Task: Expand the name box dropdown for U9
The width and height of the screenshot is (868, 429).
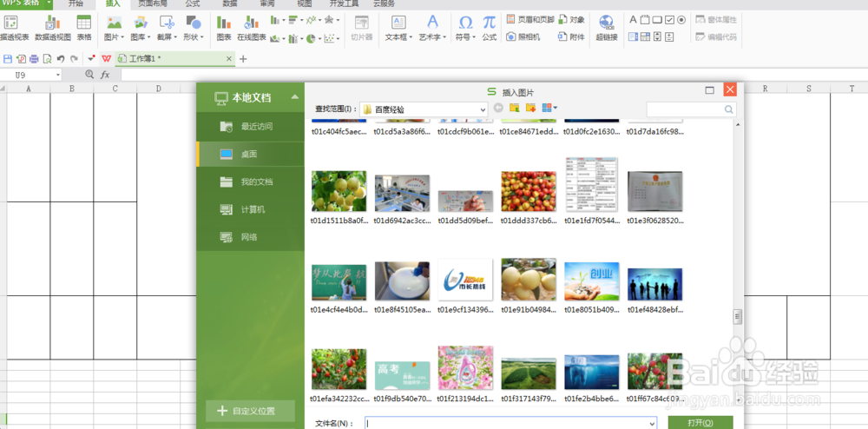Action: pyautogui.click(x=57, y=75)
